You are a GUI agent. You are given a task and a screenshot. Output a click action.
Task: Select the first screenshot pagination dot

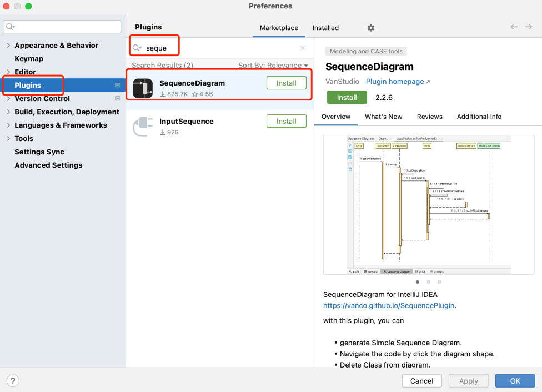pyautogui.click(x=418, y=282)
